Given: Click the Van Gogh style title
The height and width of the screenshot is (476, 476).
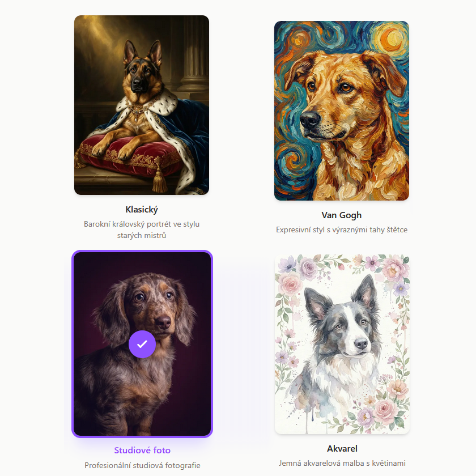Looking at the screenshot, I should pos(342,215).
